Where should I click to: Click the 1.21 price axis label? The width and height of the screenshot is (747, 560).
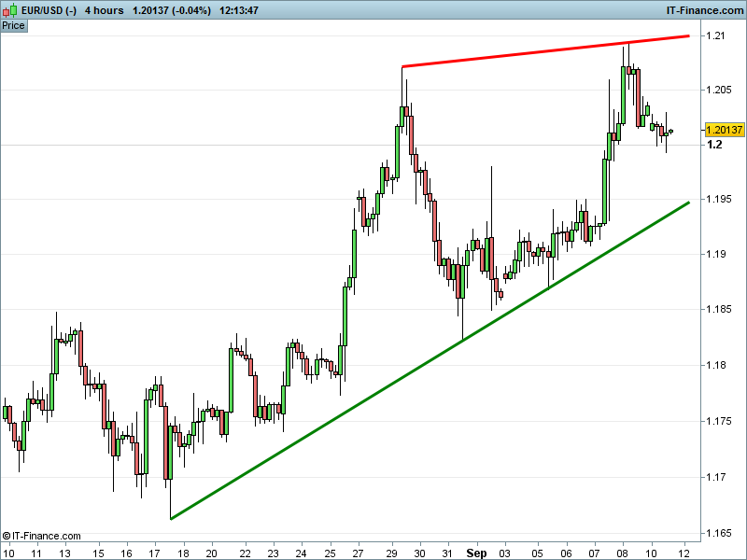[x=715, y=35]
